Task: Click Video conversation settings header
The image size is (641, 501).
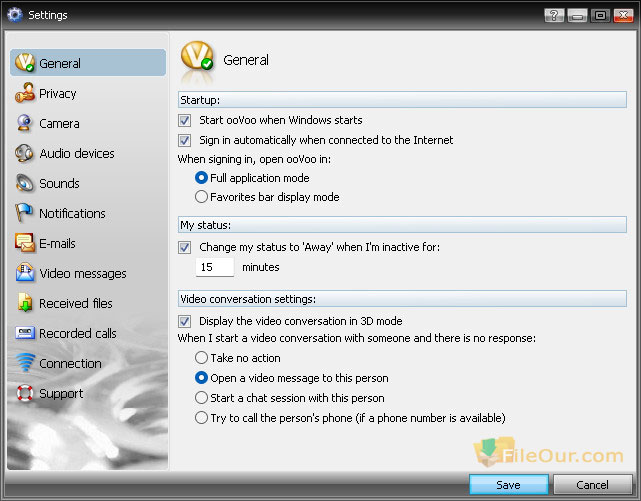Action: point(402,299)
